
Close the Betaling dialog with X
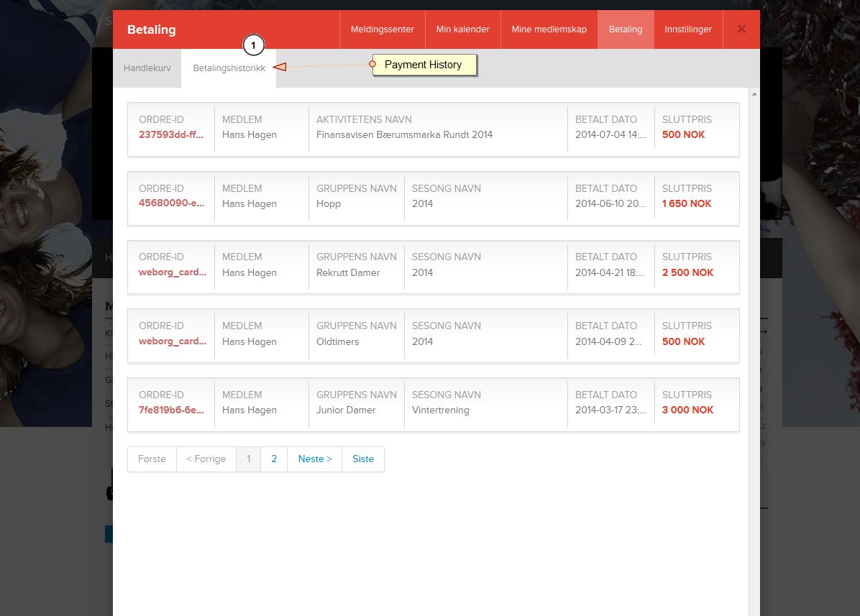[741, 29]
